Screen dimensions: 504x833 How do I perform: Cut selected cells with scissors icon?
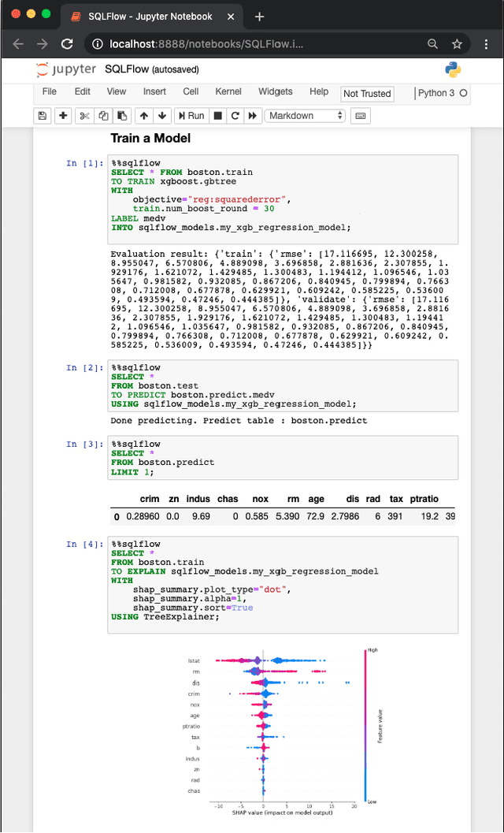point(84,116)
